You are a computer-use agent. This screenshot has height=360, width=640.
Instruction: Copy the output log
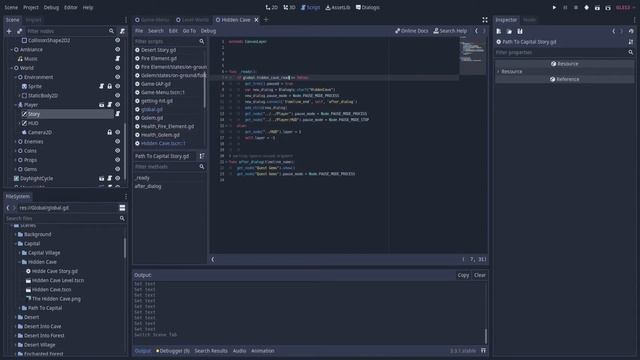click(x=463, y=275)
